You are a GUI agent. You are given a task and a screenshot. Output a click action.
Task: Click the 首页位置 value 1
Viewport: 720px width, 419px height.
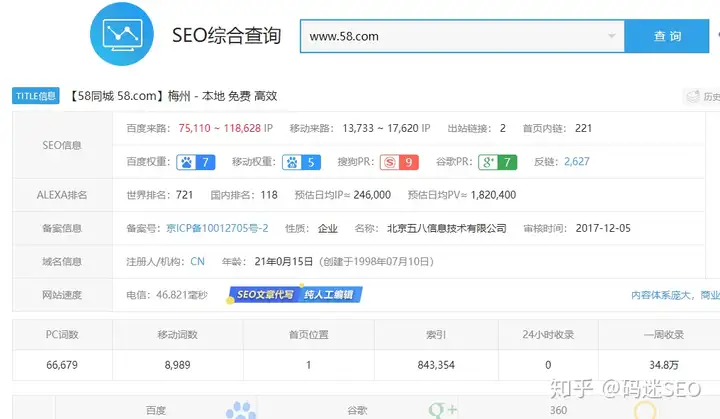(309, 365)
